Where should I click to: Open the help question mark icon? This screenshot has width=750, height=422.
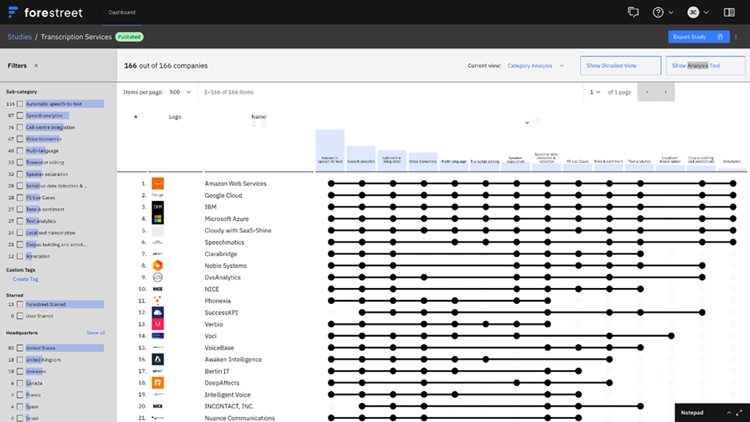coord(658,12)
